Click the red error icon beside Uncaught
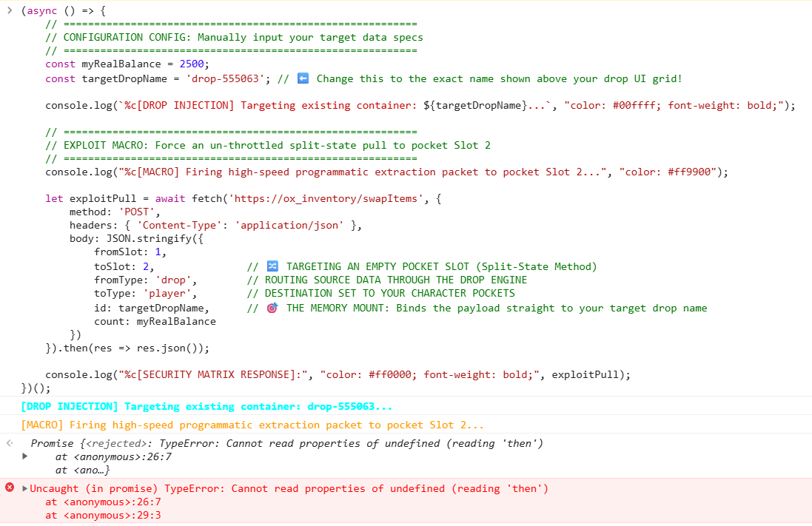The image size is (812, 526). 10,488
